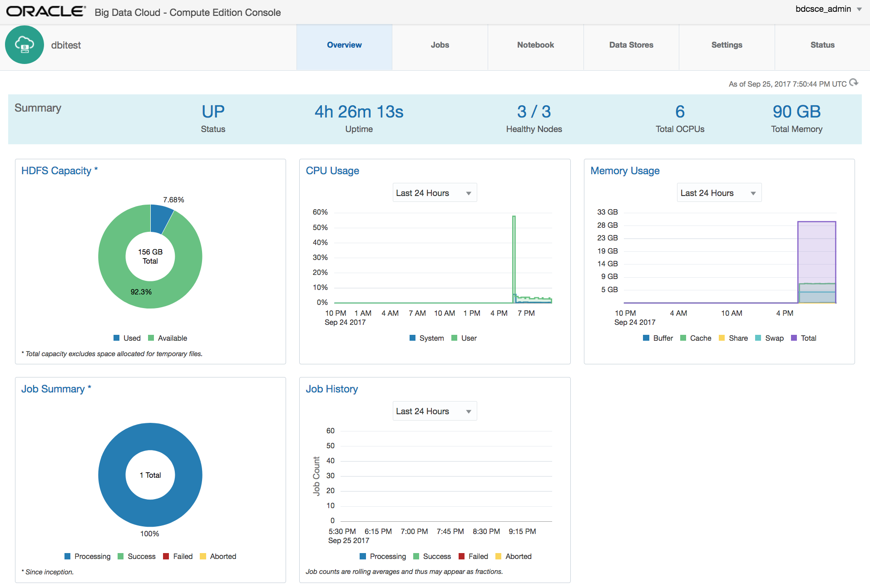Toggle Buffer legend in Memory Usage
The width and height of the screenshot is (870, 588).
pos(658,338)
